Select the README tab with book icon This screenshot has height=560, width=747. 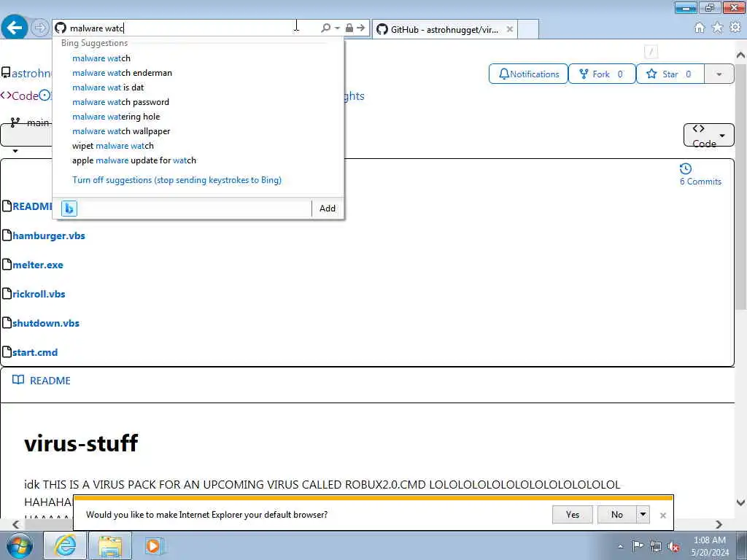pyautogui.click(x=42, y=381)
